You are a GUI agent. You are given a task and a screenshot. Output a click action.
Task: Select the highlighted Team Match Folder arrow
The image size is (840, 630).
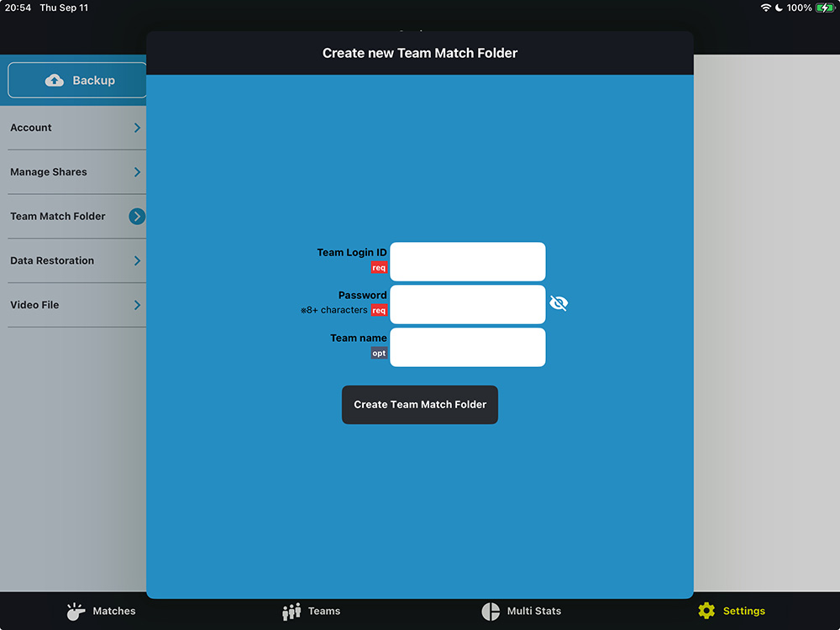coord(137,217)
